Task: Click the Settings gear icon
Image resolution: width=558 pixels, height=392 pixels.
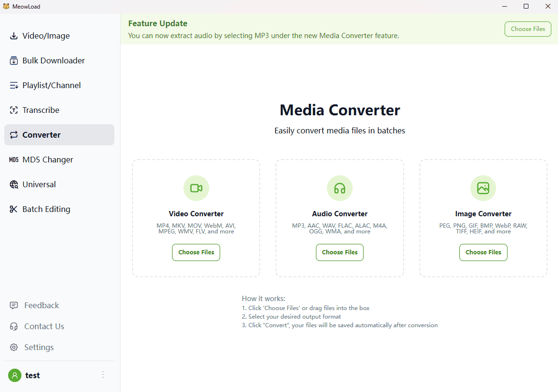Action: (x=14, y=347)
